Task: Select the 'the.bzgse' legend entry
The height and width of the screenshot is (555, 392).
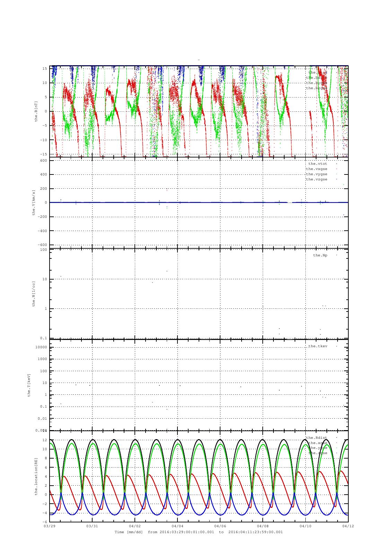Action: coord(316,88)
